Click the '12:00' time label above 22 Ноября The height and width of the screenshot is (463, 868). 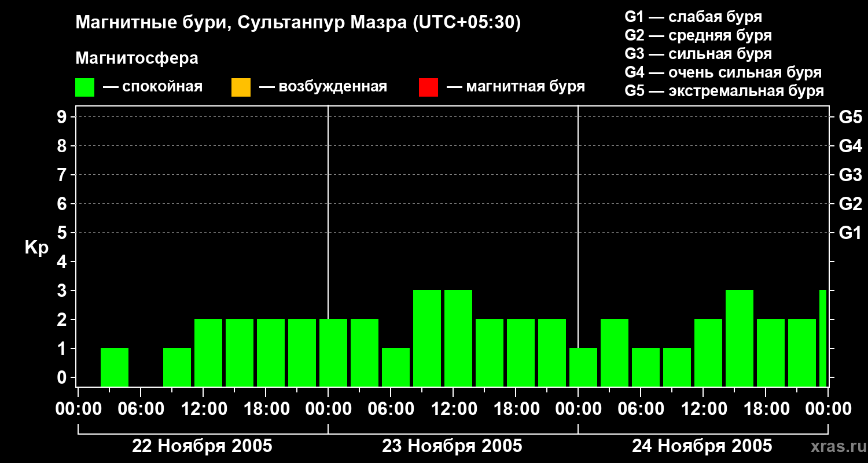click(x=203, y=409)
